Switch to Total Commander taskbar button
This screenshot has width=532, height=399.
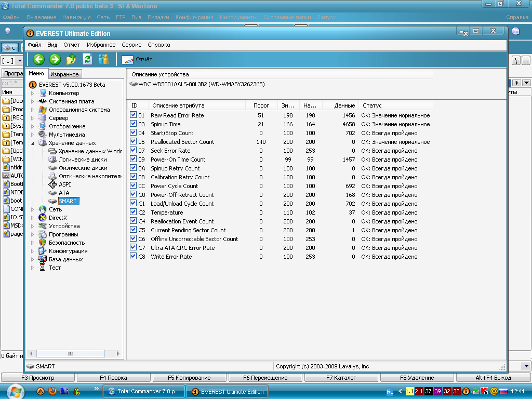(144, 392)
